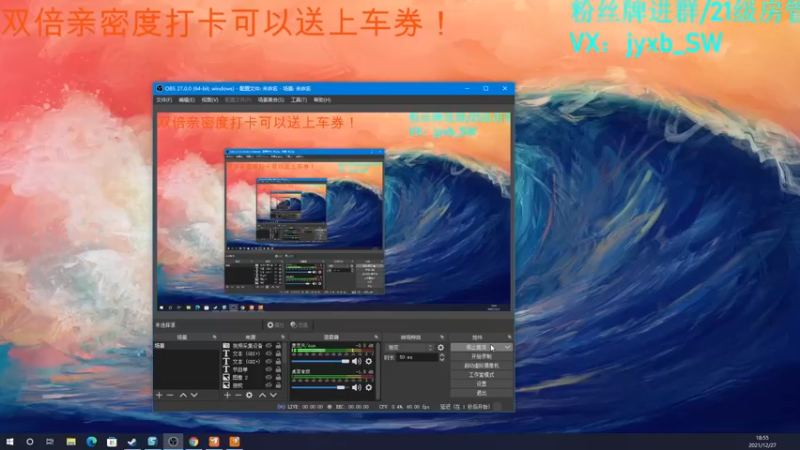Toggle the lock on 视频采集设备 source
This screenshot has width=800, height=450.
pyautogui.click(x=278, y=346)
